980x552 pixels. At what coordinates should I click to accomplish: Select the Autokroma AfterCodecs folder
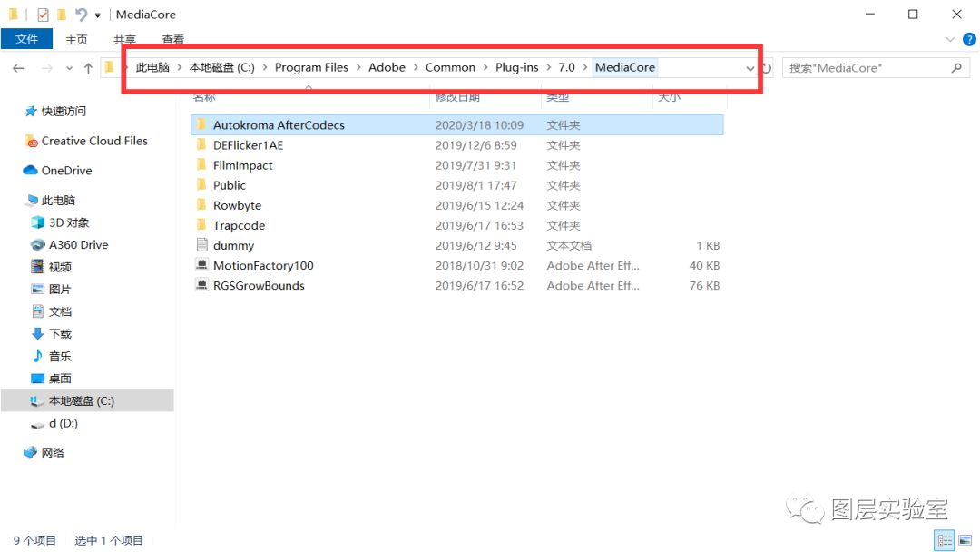coord(456,125)
